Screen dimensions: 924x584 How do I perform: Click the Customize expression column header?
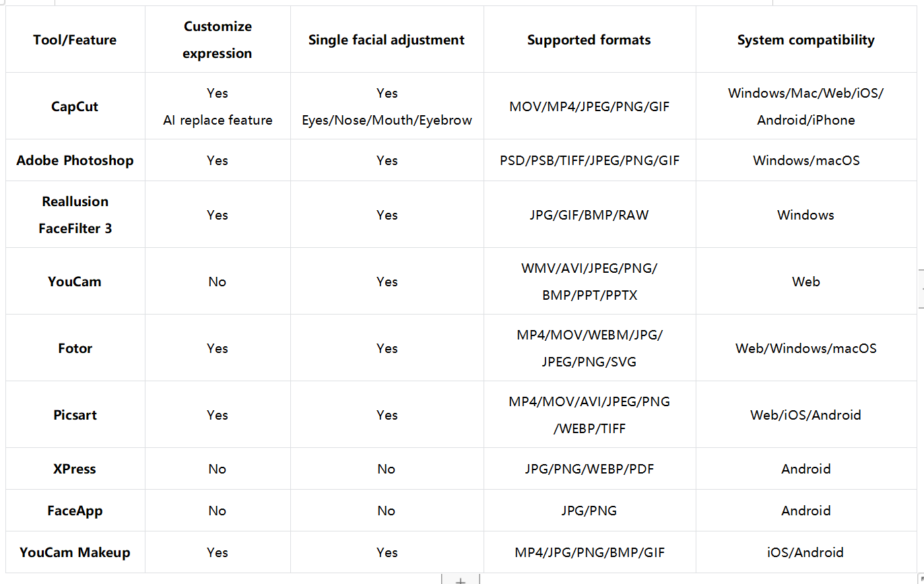(218, 40)
